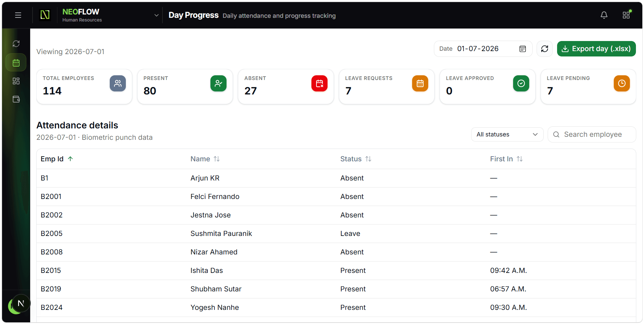644x324 pixels.
Task: Click the Total Employees value 114
Action: point(52,91)
